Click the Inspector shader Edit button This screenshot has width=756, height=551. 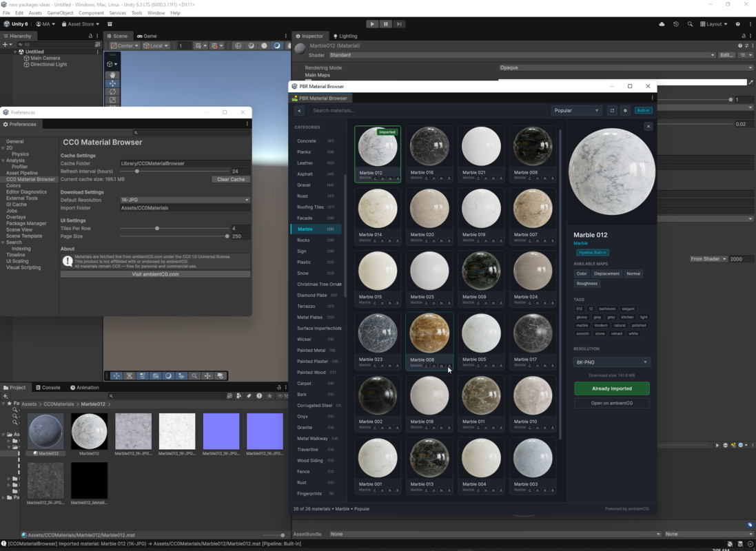(726, 55)
